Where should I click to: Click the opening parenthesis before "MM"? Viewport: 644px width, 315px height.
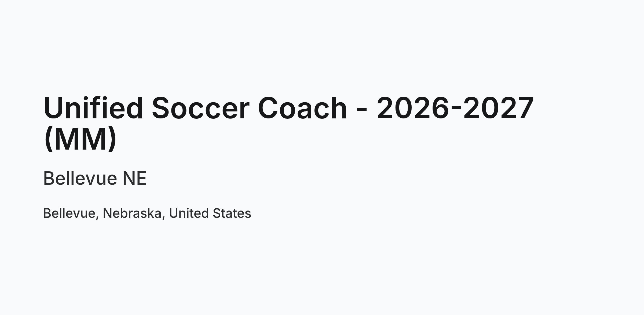(x=48, y=139)
